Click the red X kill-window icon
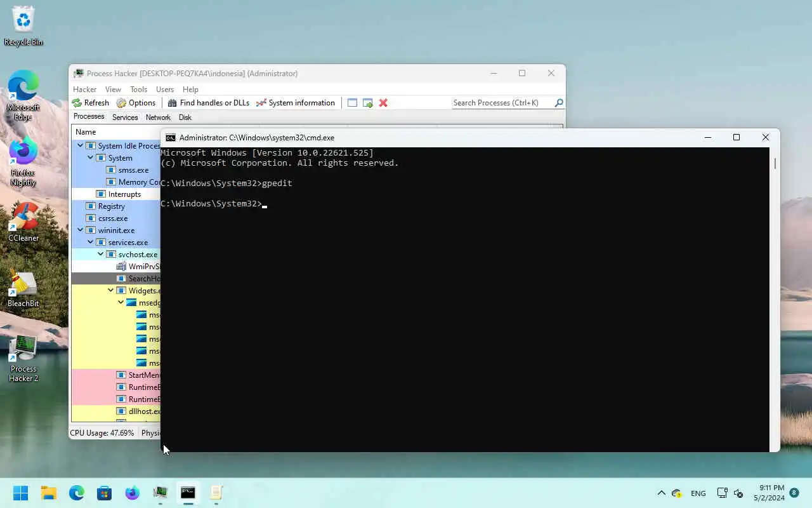 pos(383,103)
